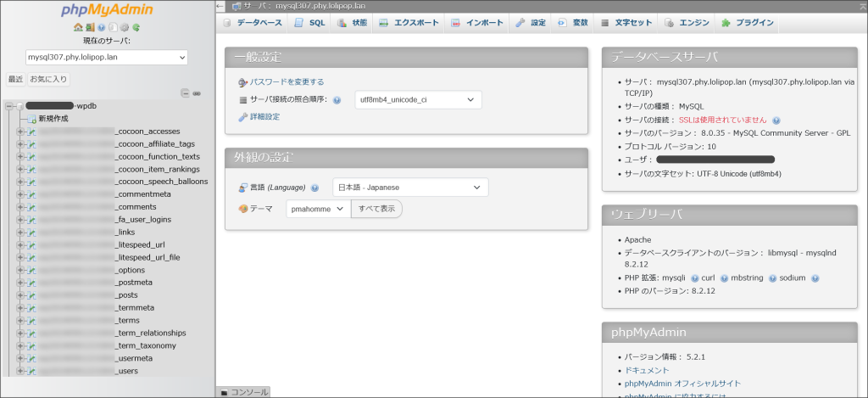Click the サーバ: mysql307.phy.lolipop.lan breadcrumb

tap(304, 6)
